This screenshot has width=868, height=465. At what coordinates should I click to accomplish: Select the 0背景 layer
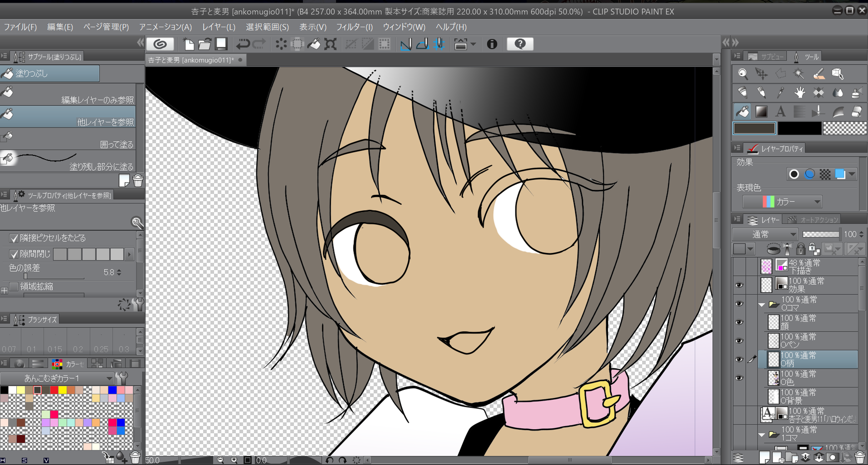click(x=808, y=396)
